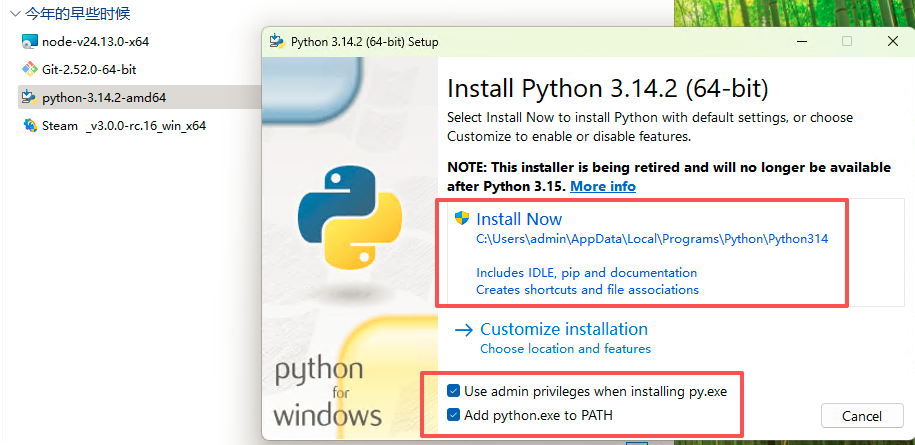915x445 pixels.
Task: Click Creates shortcuts and file associations text
Action: (x=588, y=289)
